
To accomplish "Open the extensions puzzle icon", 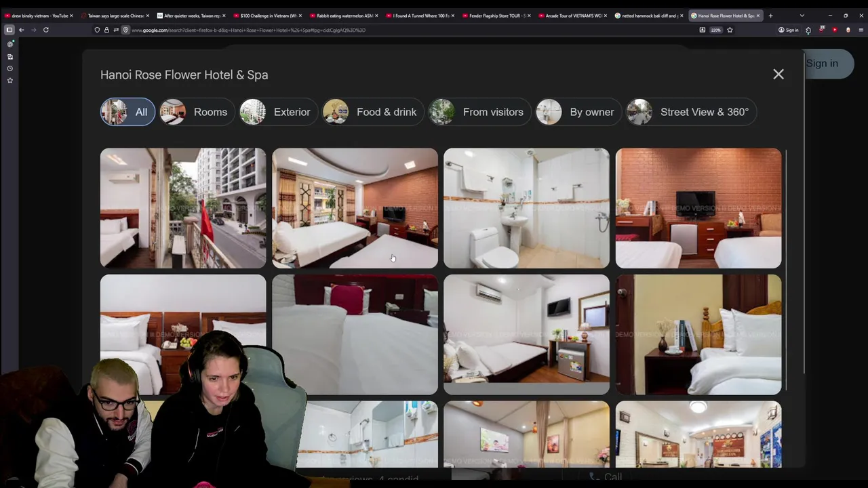I will coord(808,30).
